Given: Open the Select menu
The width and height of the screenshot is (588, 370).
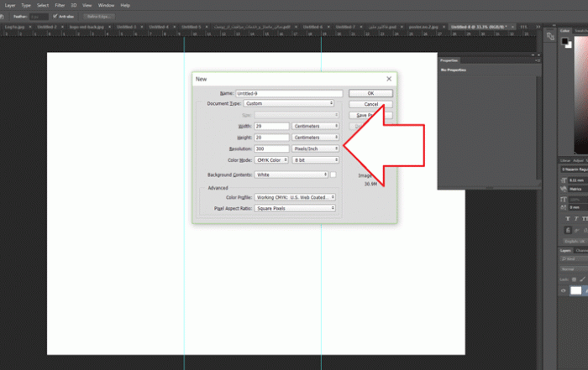Looking at the screenshot, I should (43, 5).
